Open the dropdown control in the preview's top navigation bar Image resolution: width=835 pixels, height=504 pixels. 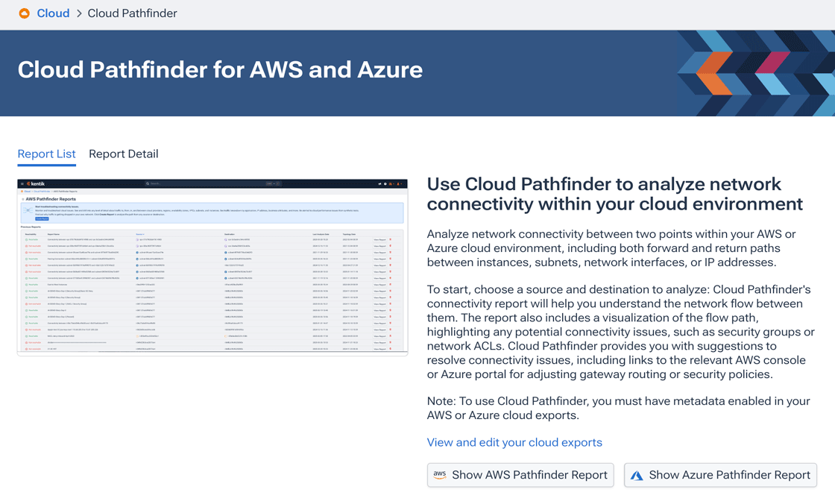coord(271,183)
